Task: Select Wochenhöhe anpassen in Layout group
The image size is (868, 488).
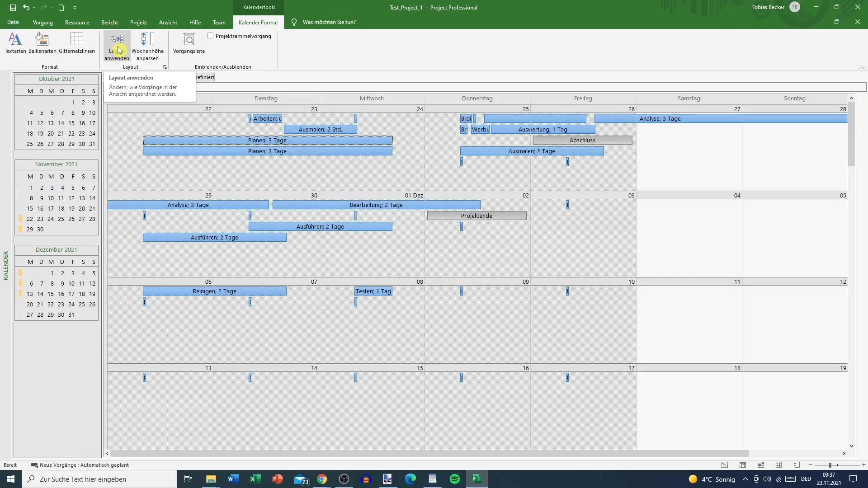Action: 147,46
